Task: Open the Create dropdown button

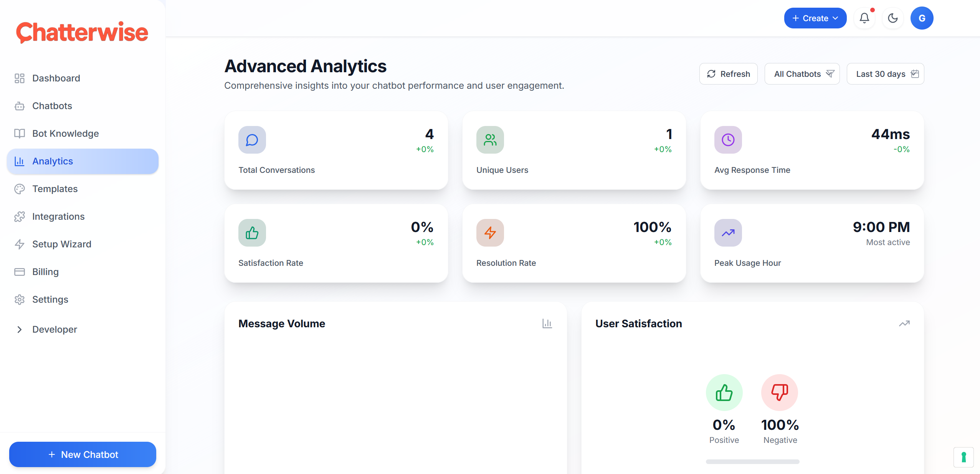Action: 815,18
